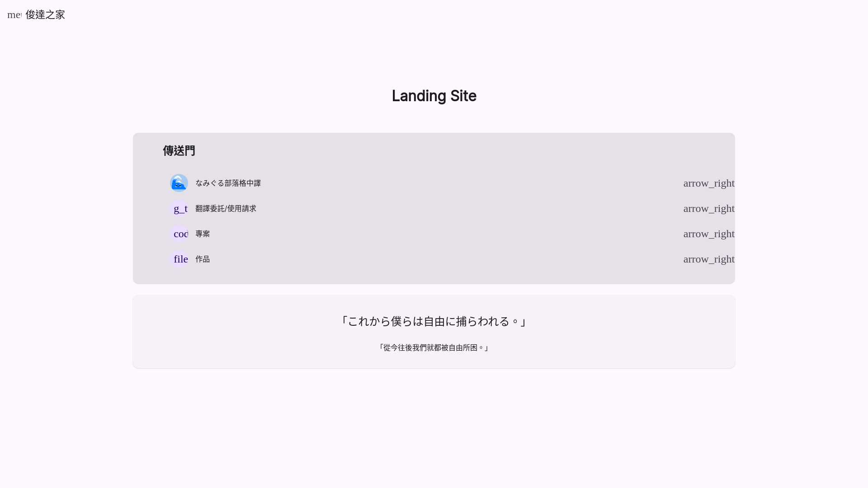Click the code icon beside 專案
Screen dimensions: 868x488
tap(179, 234)
